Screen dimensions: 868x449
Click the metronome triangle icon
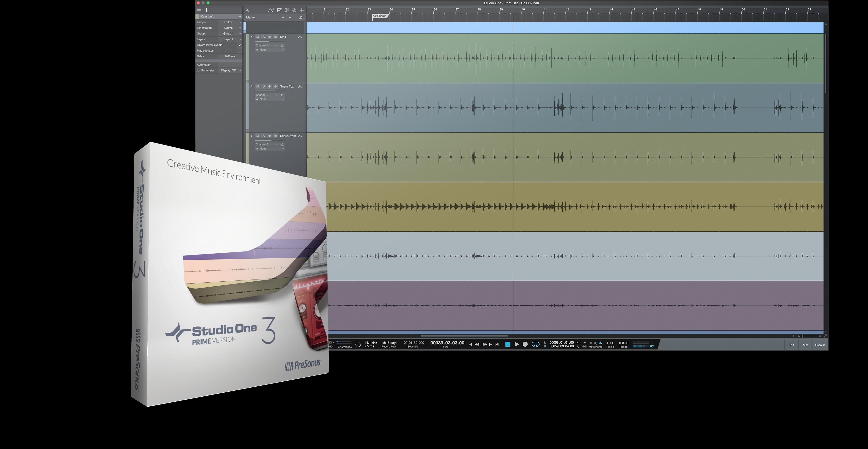pyautogui.click(x=600, y=343)
